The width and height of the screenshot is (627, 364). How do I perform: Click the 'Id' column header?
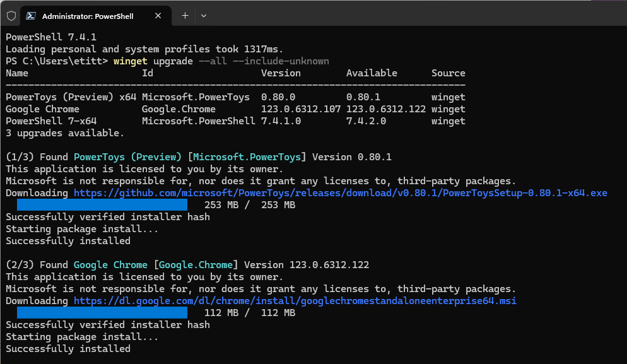click(x=148, y=73)
